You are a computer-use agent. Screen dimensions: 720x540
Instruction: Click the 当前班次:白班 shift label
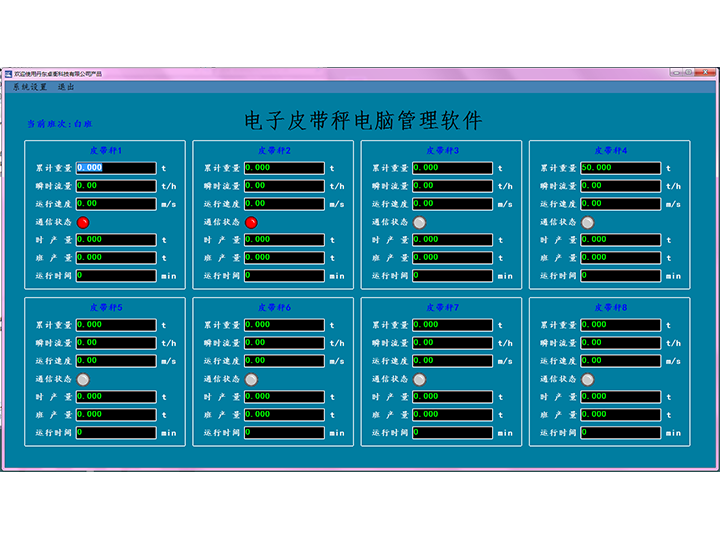(59, 124)
